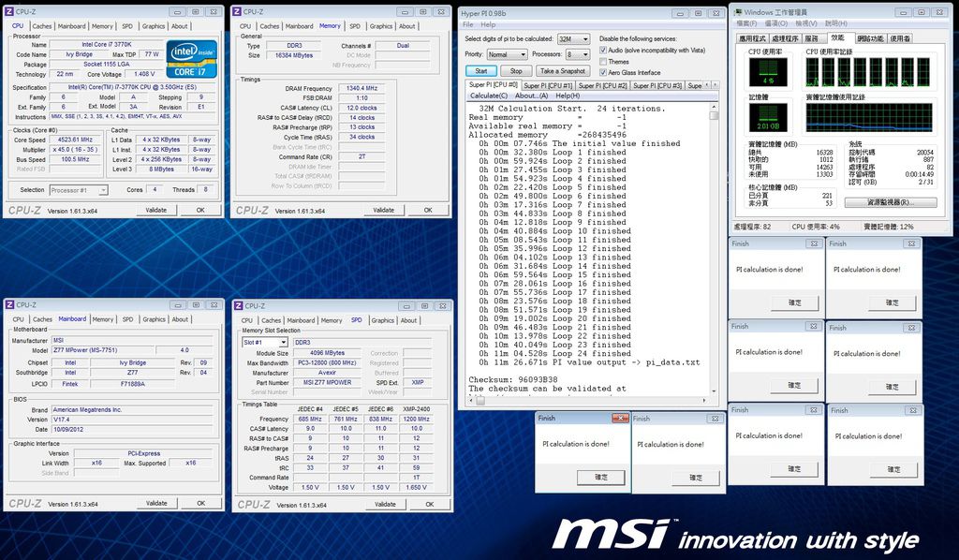Viewport: 959px width, 560px height.
Task: Switch to the Super PI [CPU #3] tab
Action: [x=657, y=85]
